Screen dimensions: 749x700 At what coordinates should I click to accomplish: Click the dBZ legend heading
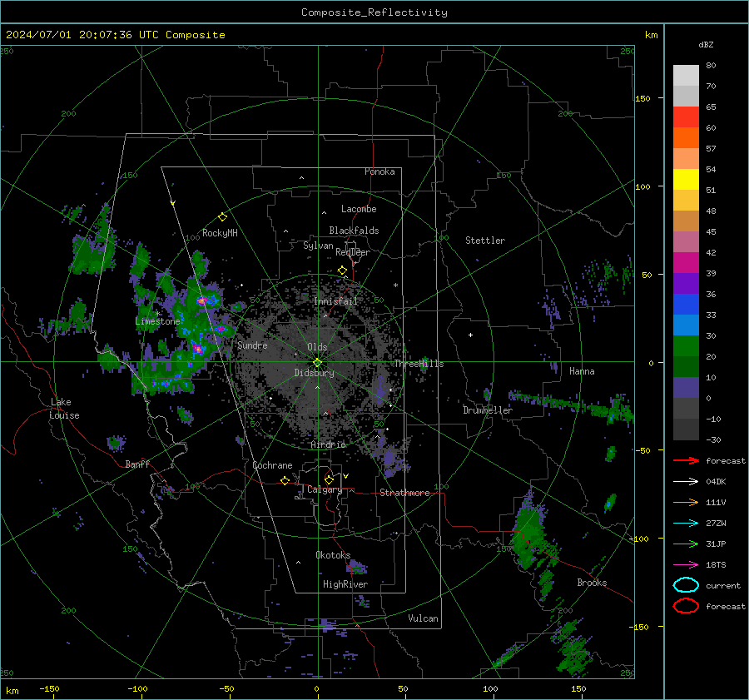[706, 44]
